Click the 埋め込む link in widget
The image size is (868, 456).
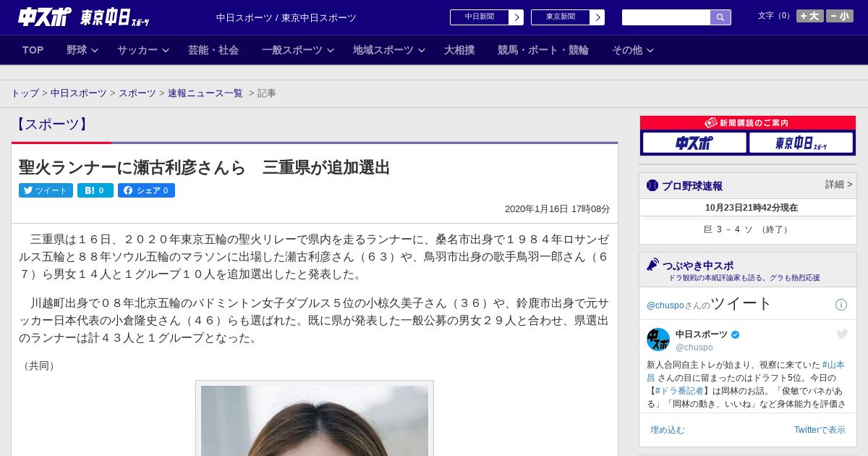667,430
